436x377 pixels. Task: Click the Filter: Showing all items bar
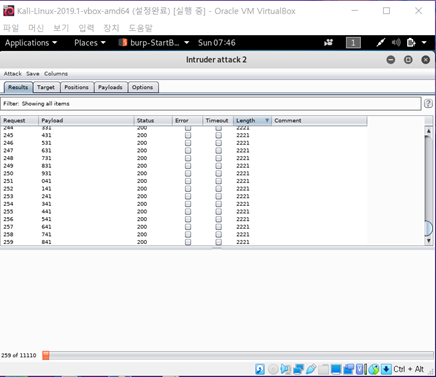[x=211, y=104]
